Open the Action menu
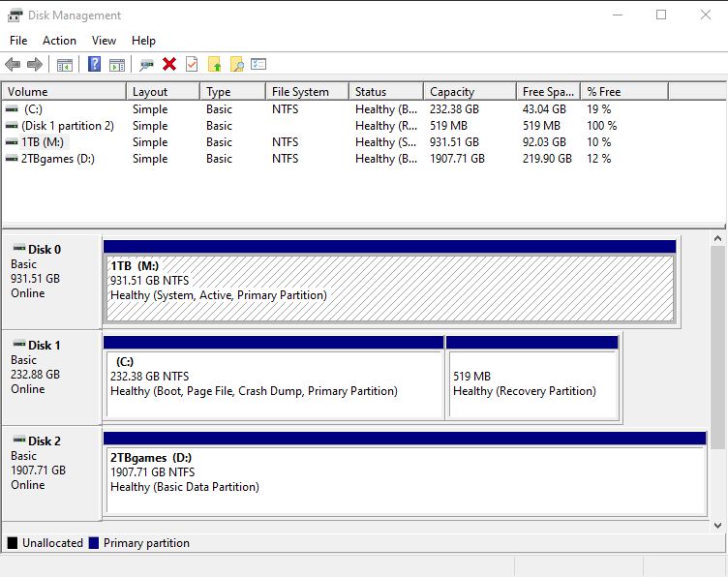This screenshot has width=728, height=577. click(59, 41)
